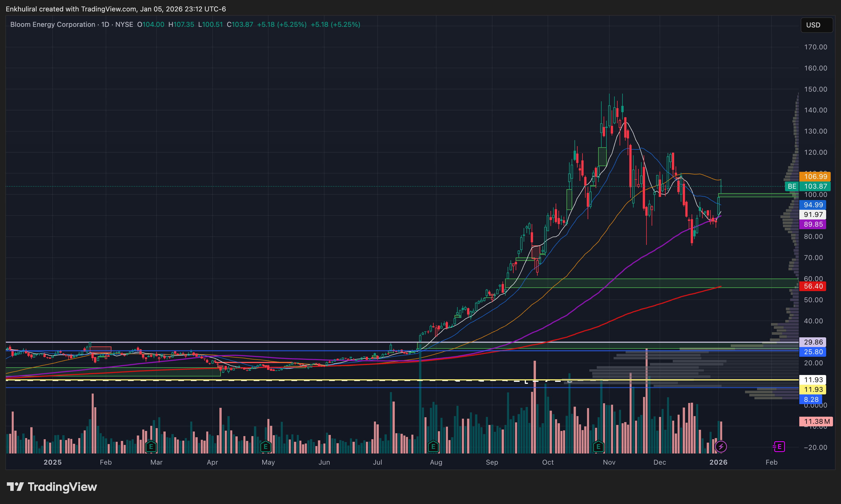Click the Bloom Energy Corporation symbol title
The width and height of the screenshot is (841, 504).
click(53, 25)
